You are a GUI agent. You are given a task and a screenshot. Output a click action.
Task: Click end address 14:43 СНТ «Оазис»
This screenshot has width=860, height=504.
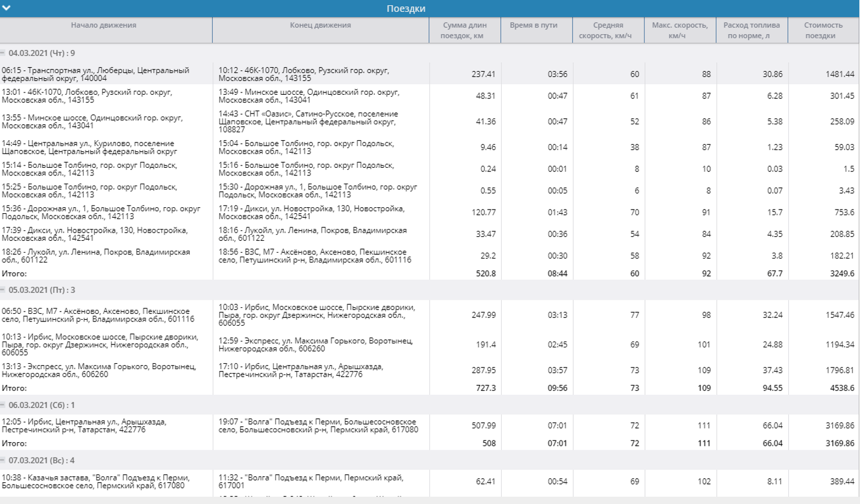pos(309,121)
